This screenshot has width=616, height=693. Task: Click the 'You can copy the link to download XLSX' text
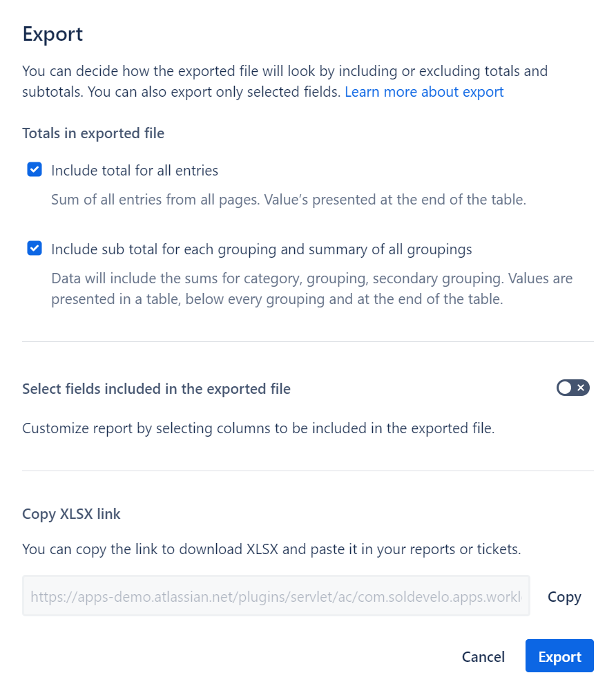coord(272,549)
